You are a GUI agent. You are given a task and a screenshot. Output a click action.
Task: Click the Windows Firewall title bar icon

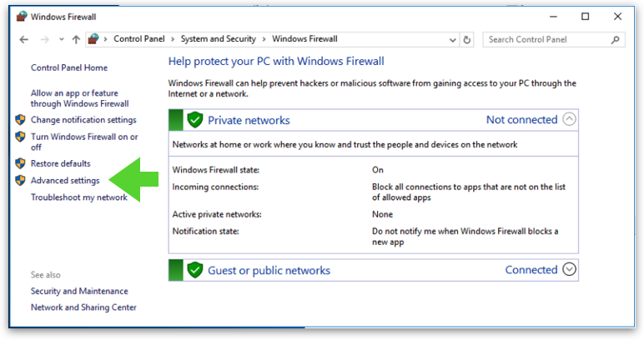[22, 17]
